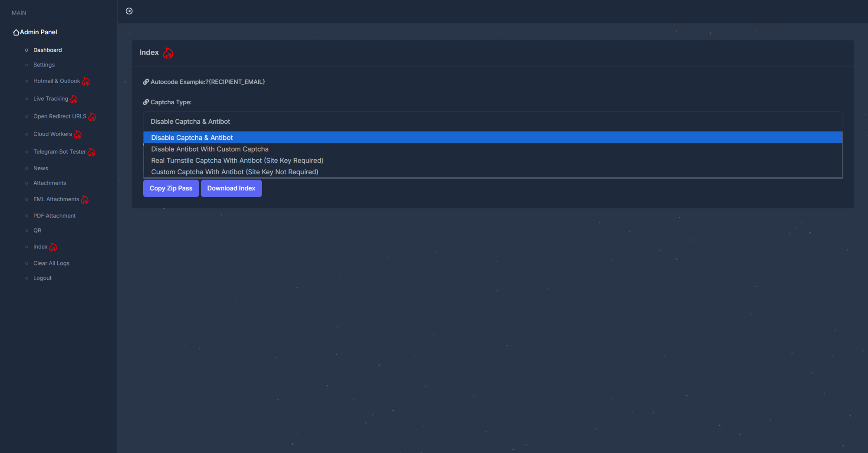The width and height of the screenshot is (868, 453).
Task: Click the flame icon beside Live Tracking
Action: pyautogui.click(x=74, y=99)
